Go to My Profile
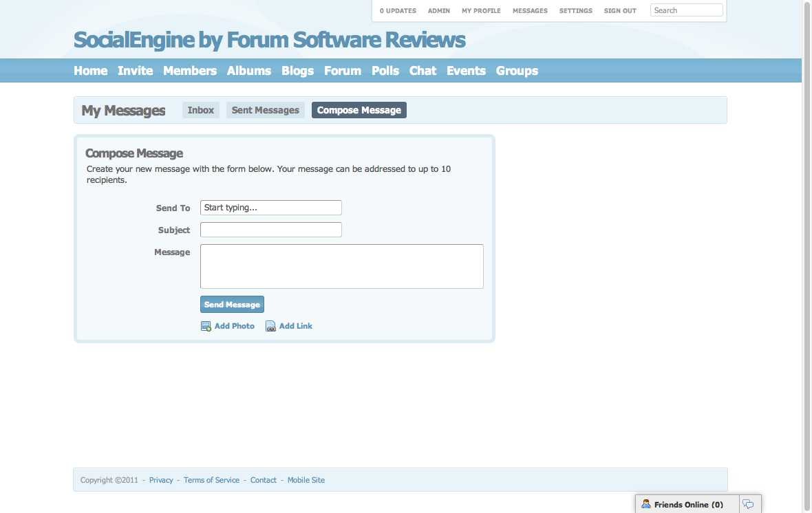 point(481,11)
